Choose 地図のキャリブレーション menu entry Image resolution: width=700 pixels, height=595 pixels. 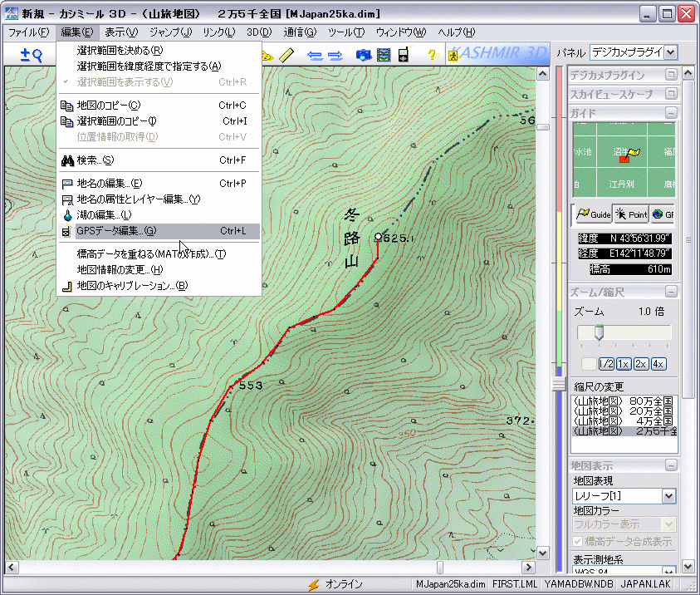point(159,286)
